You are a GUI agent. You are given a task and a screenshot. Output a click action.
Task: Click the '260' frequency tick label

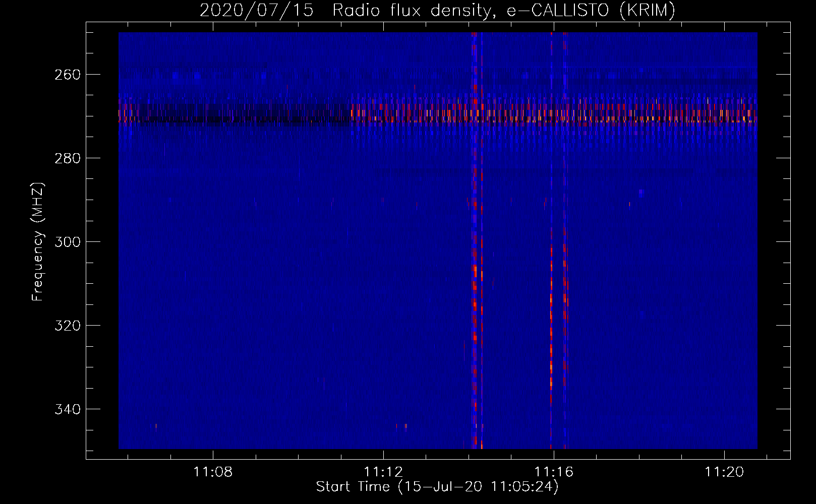(68, 75)
